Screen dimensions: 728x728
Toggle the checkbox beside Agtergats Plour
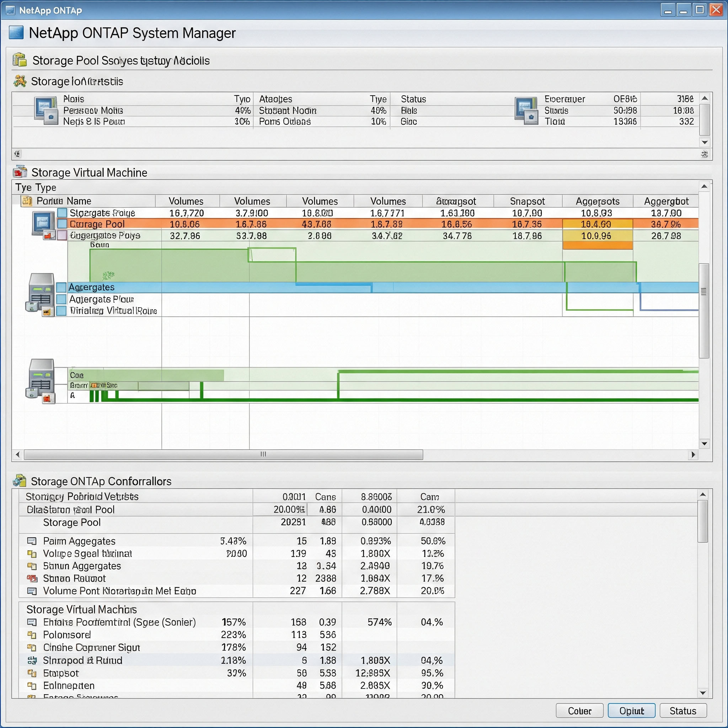pyautogui.click(x=61, y=299)
